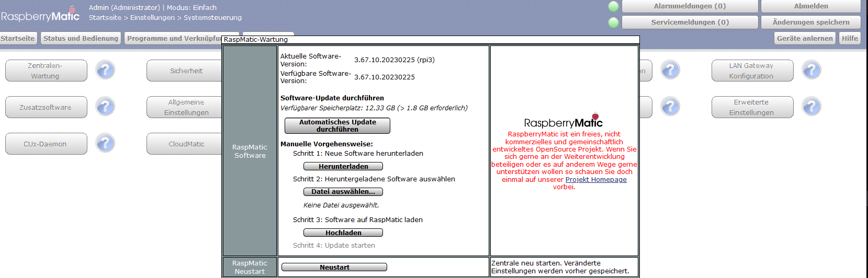
Task: Start automatic update with Automatisches Update durchführen
Action: coord(337,125)
